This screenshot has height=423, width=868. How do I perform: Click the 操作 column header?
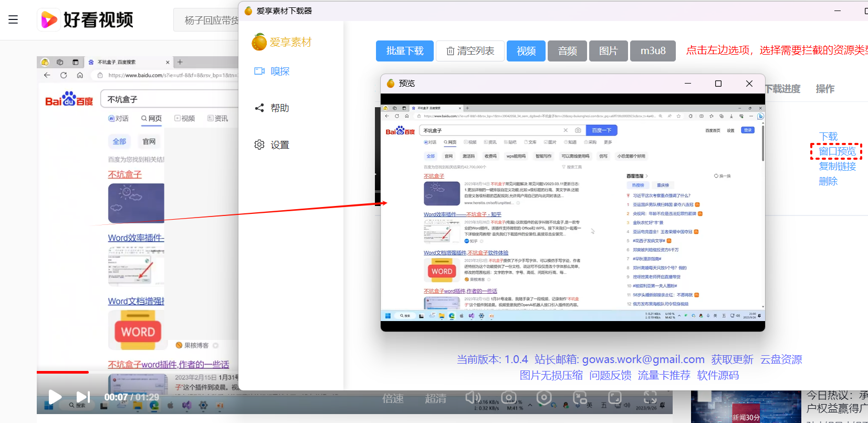tap(825, 89)
